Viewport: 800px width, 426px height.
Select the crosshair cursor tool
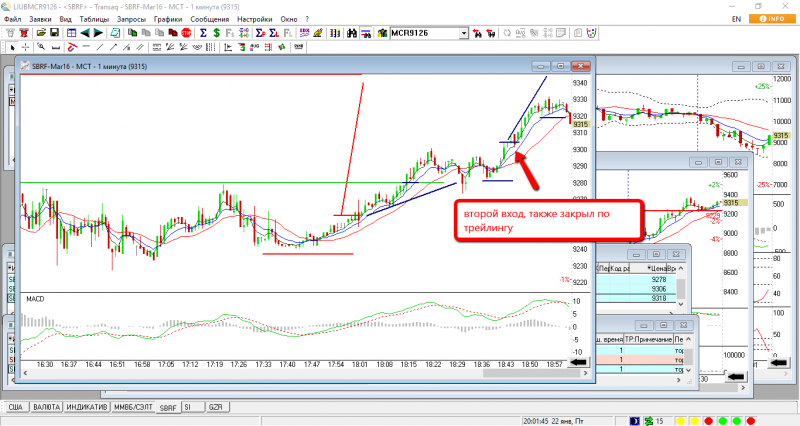(x=26, y=47)
